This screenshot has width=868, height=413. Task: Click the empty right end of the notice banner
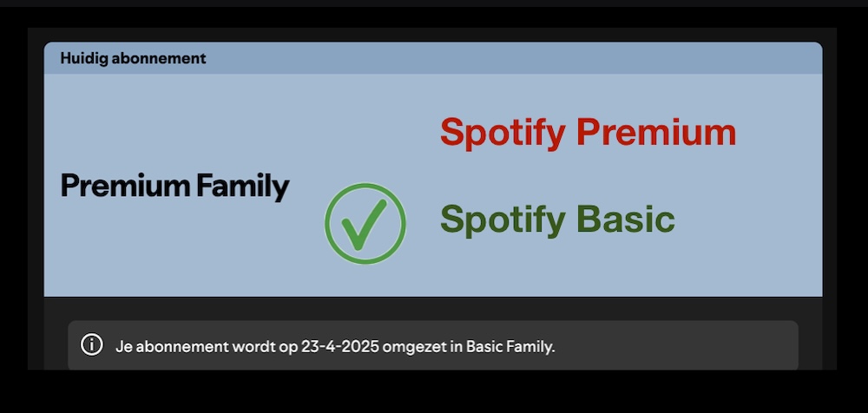pos(712,346)
